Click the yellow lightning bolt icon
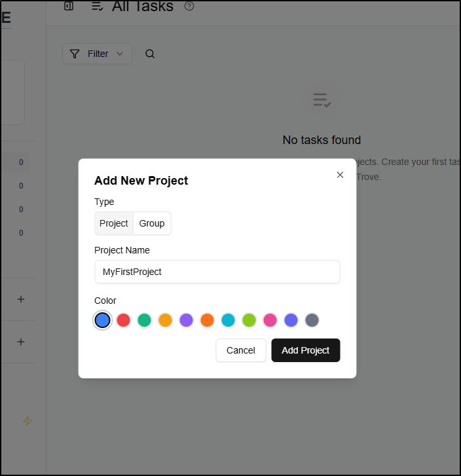Viewport: 461px width, 476px height. 28,421
